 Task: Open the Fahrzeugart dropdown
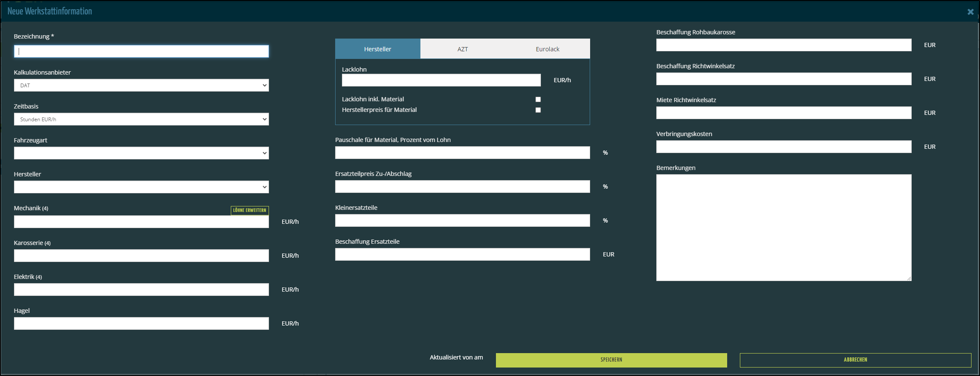point(141,153)
